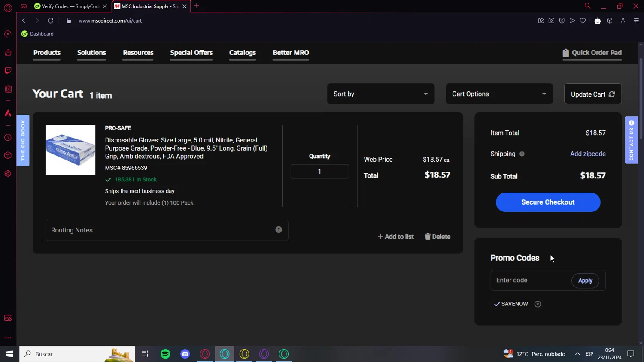This screenshot has height=362, width=644.
Task: Open the disposable gloves product title
Action: 186,148
